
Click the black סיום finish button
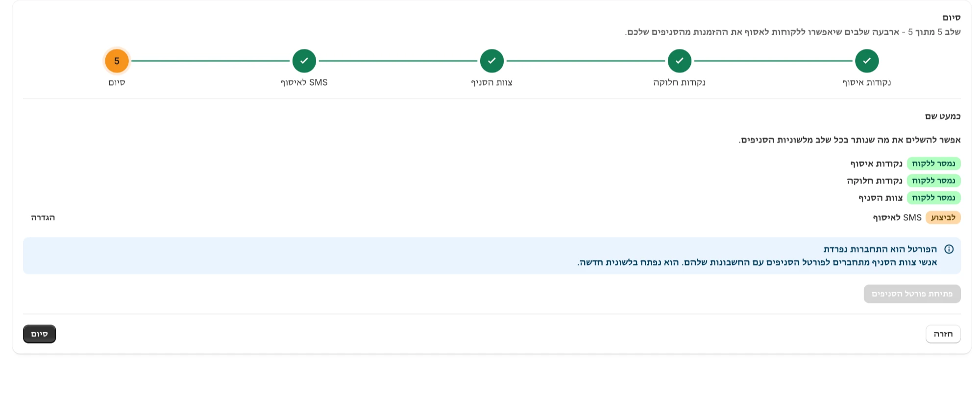(x=39, y=334)
